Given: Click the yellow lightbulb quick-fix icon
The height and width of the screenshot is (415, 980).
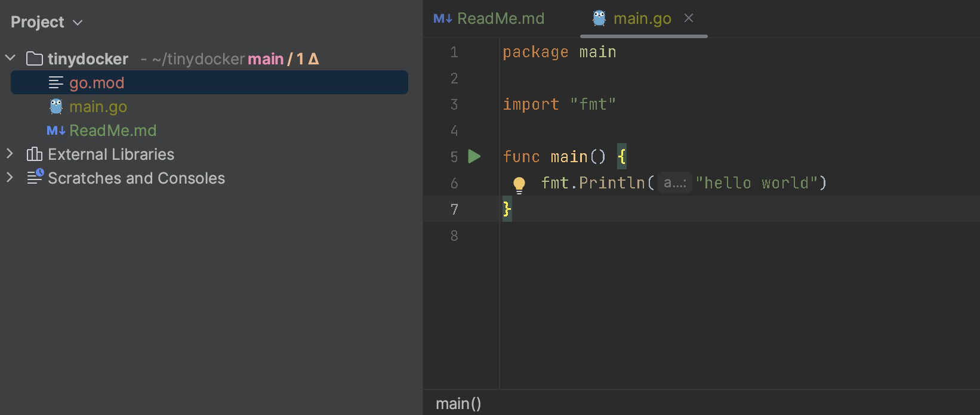Looking at the screenshot, I should pos(519,185).
